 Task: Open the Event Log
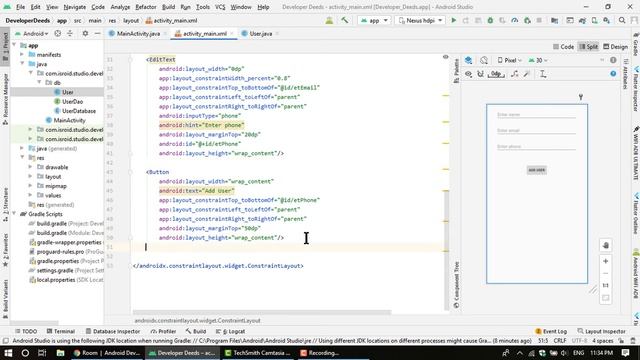(x=551, y=331)
